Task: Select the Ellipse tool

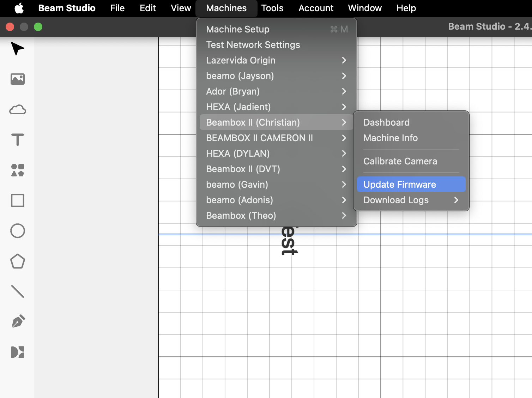Action: [17, 231]
